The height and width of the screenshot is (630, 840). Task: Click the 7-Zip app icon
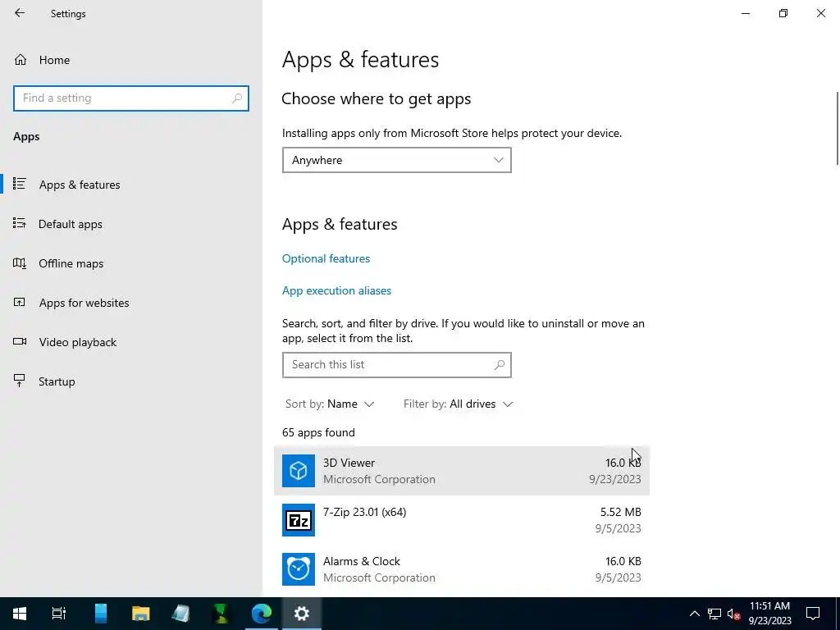click(299, 520)
